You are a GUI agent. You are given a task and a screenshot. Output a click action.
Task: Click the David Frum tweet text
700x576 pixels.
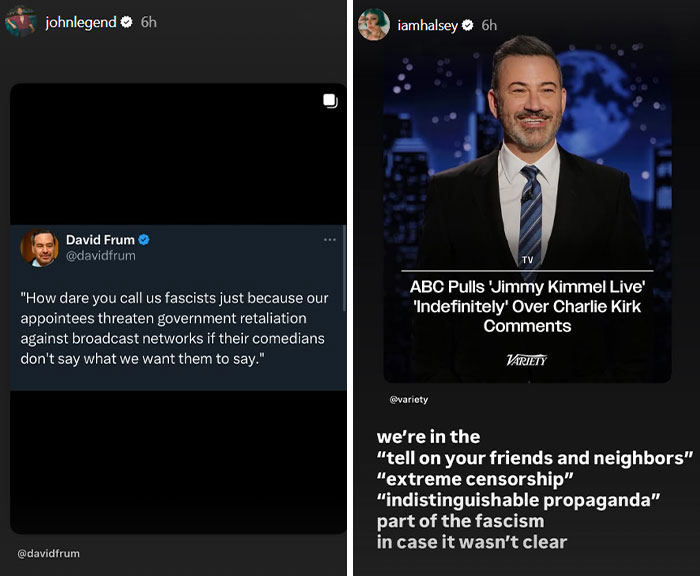click(174, 328)
